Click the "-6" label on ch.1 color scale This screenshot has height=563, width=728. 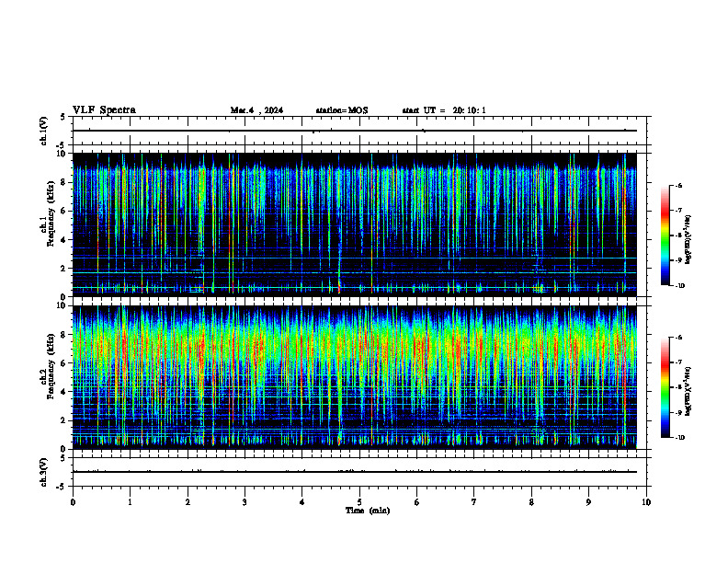(x=678, y=185)
